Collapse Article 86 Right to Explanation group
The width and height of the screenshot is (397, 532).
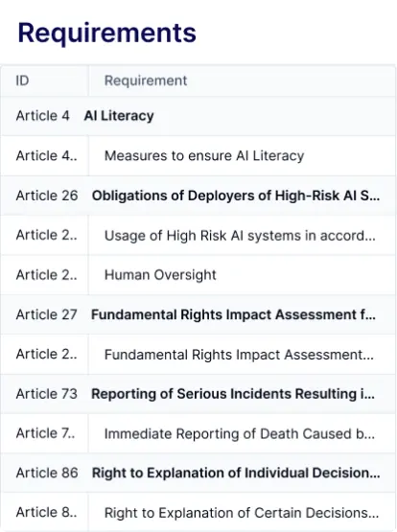[x=198, y=473]
